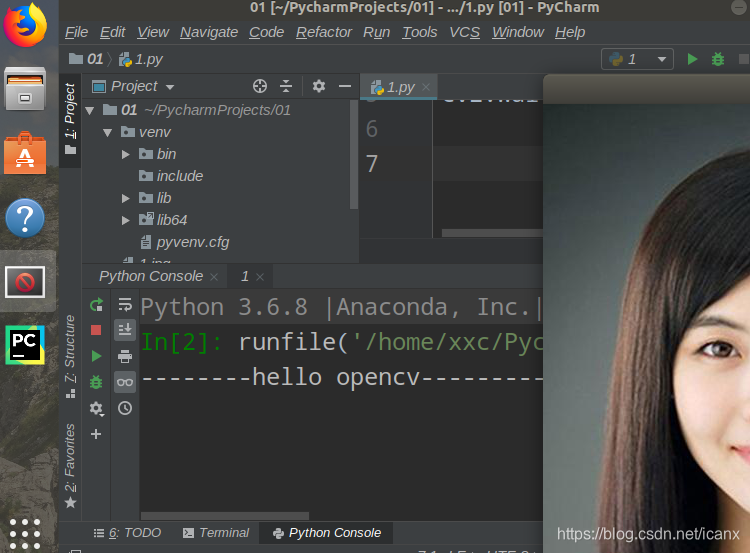Run configuration 1 with green play button
This screenshot has height=553, width=750.
[692, 59]
